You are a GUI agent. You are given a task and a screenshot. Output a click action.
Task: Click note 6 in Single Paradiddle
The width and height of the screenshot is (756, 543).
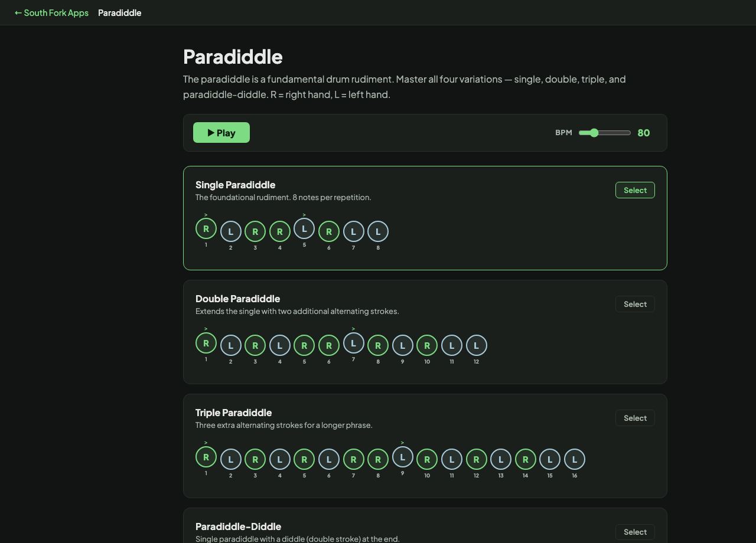[329, 231]
